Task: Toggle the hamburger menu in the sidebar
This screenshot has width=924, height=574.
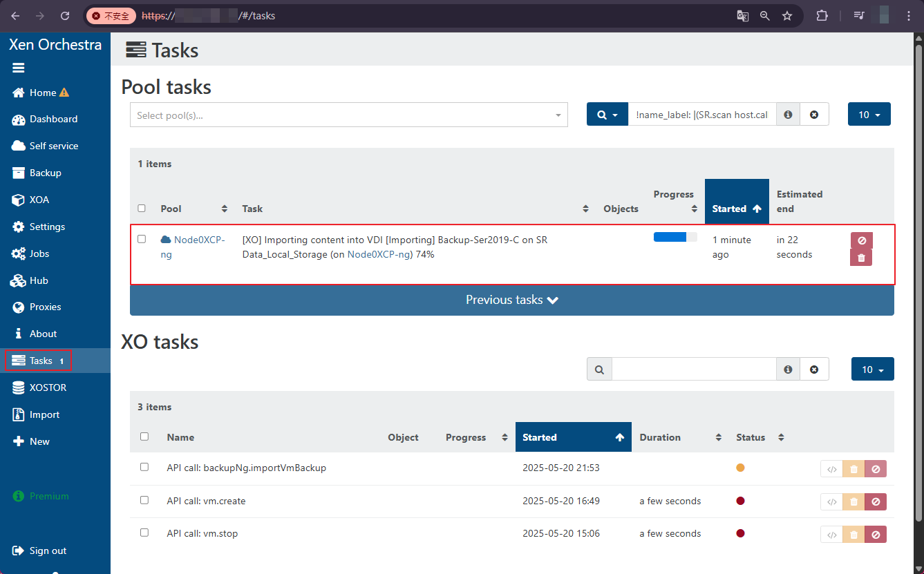Action: (x=19, y=68)
